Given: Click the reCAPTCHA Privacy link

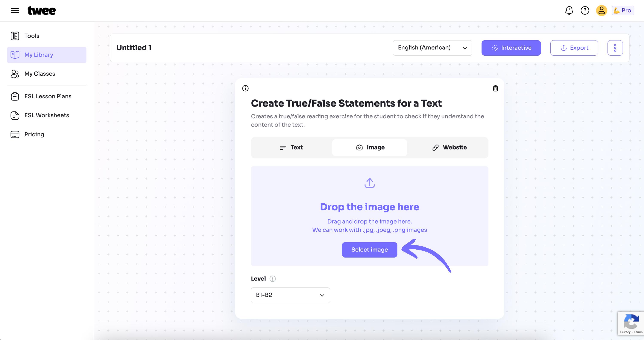Looking at the screenshot, I should [625, 332].
